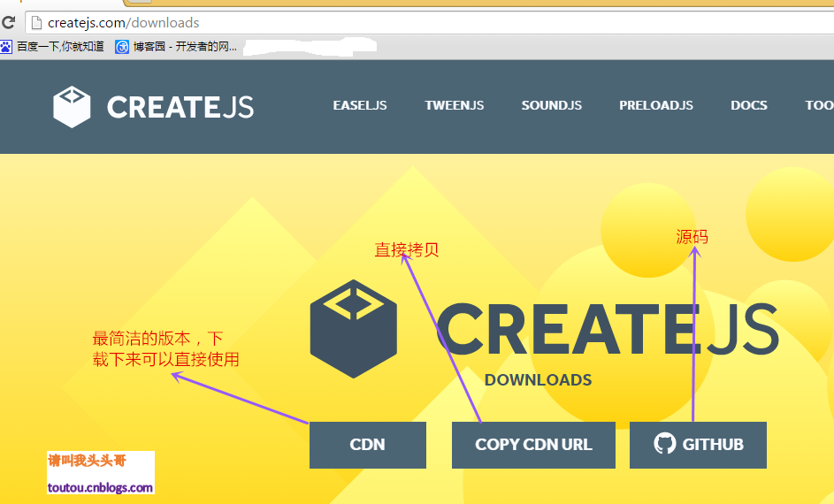Reload the page with refresh icon
The height and width of the screenshot is (504, 834).
(x=9, y=22)
